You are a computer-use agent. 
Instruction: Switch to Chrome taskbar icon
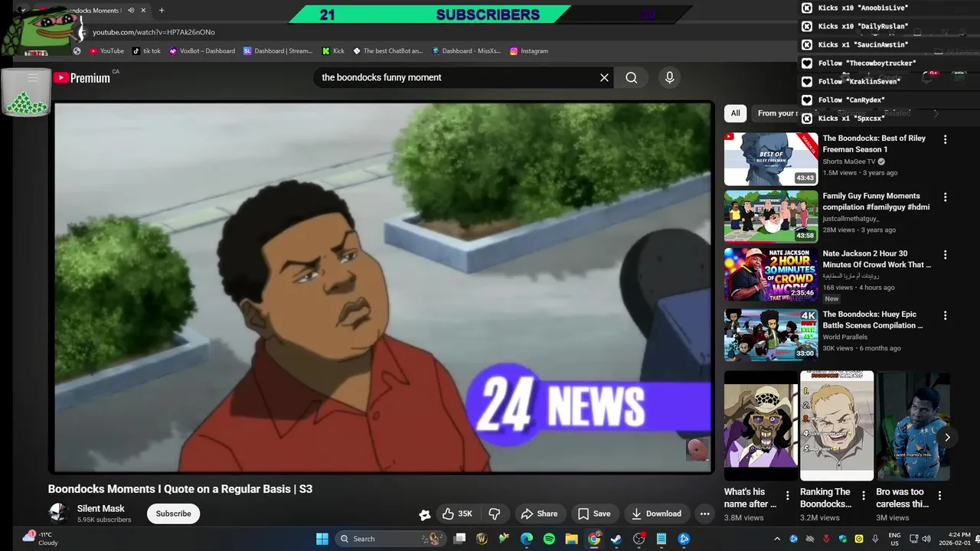pyautogui.click(x=594, y=539)
